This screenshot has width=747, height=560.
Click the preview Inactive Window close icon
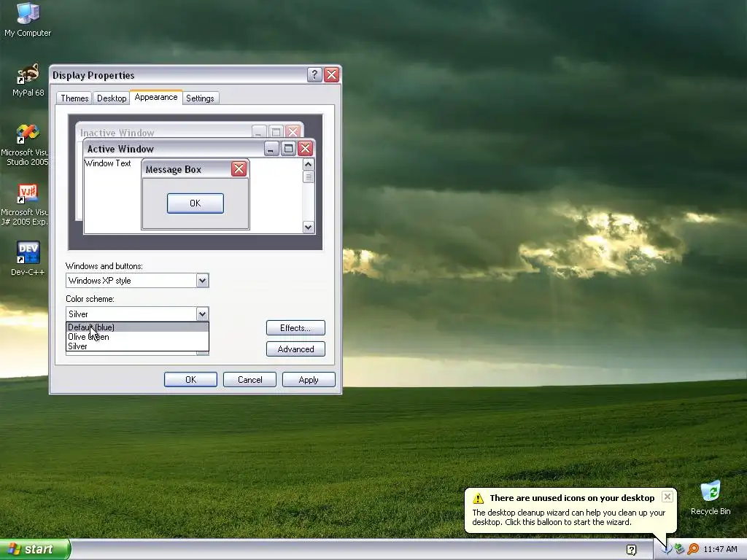[x=293, y=132]
